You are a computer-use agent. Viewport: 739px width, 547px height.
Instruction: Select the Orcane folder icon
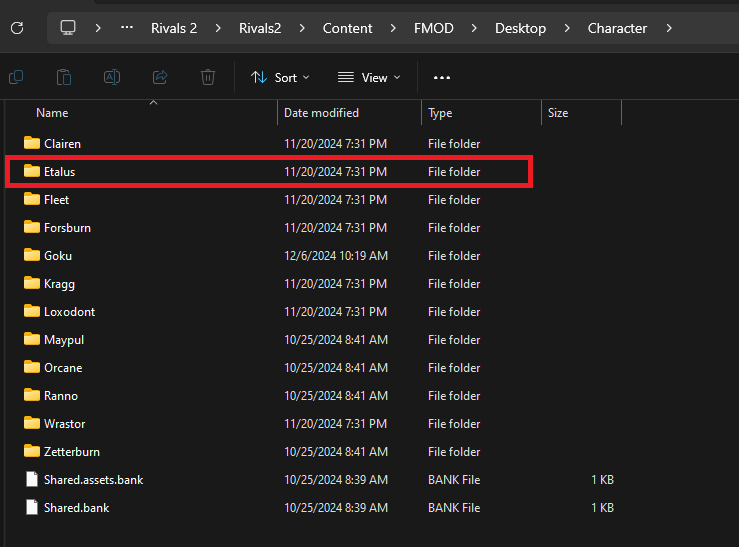tap(32, 367)
